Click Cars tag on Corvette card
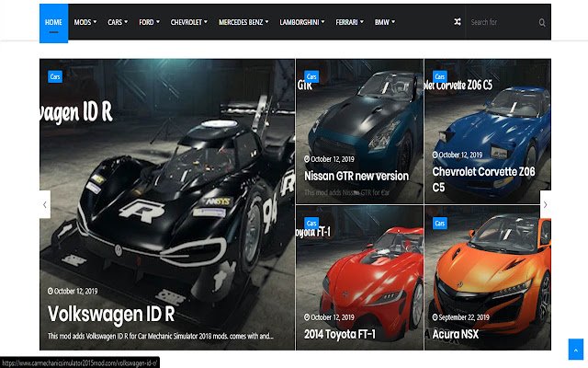588x368 pixels. tap(439, 76)
